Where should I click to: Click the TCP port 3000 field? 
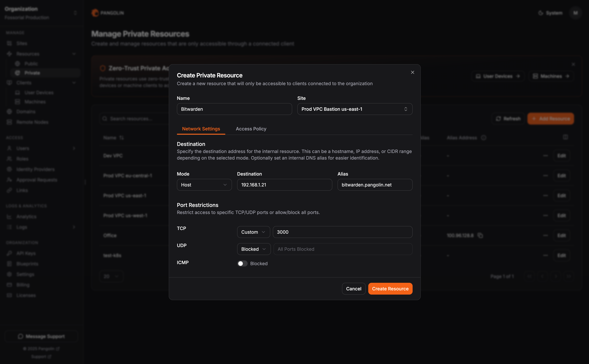(342, 232)
